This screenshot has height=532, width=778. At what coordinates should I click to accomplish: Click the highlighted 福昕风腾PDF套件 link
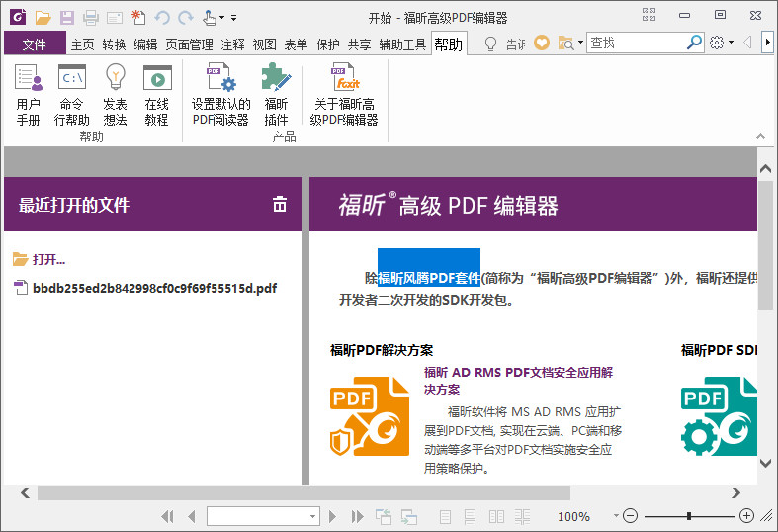[x=429, y=278]
